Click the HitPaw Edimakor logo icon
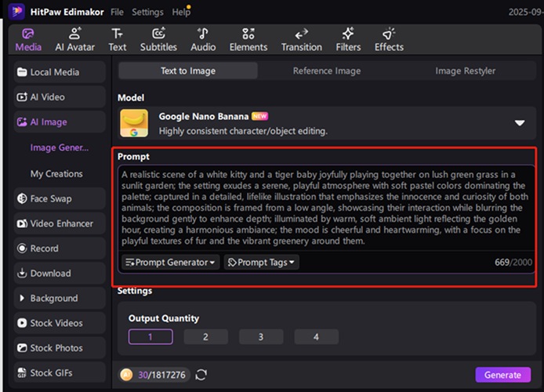This screenshot has height=392, width=544. click(x=16, y=12)
